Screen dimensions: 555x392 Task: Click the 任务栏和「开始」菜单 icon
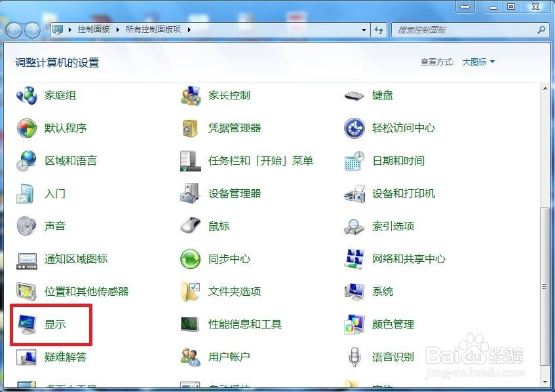point(191,161)
